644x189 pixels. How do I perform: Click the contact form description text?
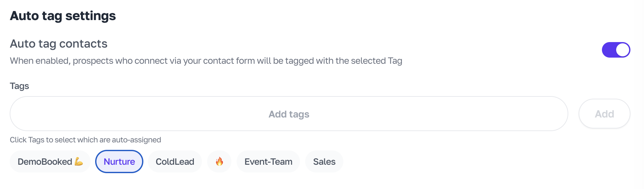(x=206, y=61)
